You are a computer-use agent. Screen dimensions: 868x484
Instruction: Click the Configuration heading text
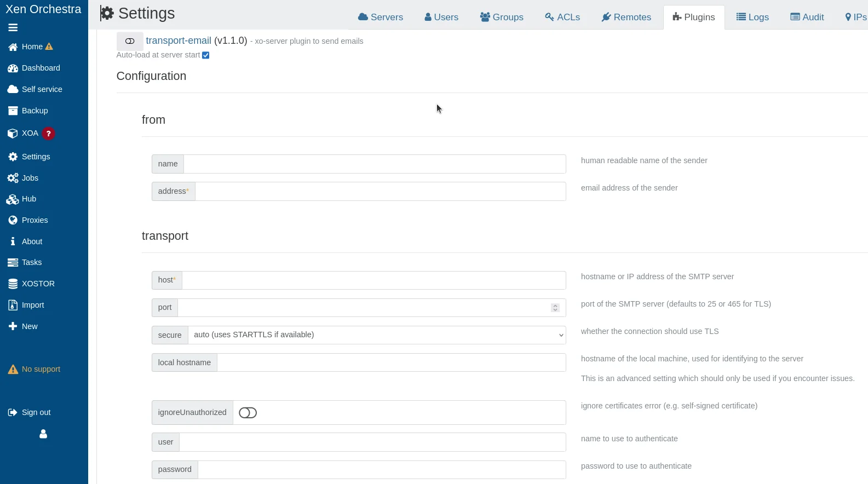[x=151, y=76]
